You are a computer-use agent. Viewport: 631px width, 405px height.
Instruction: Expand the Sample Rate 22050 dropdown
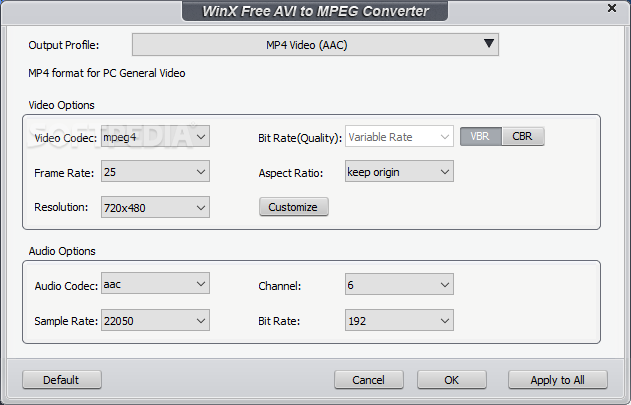(x=155, y=320)
